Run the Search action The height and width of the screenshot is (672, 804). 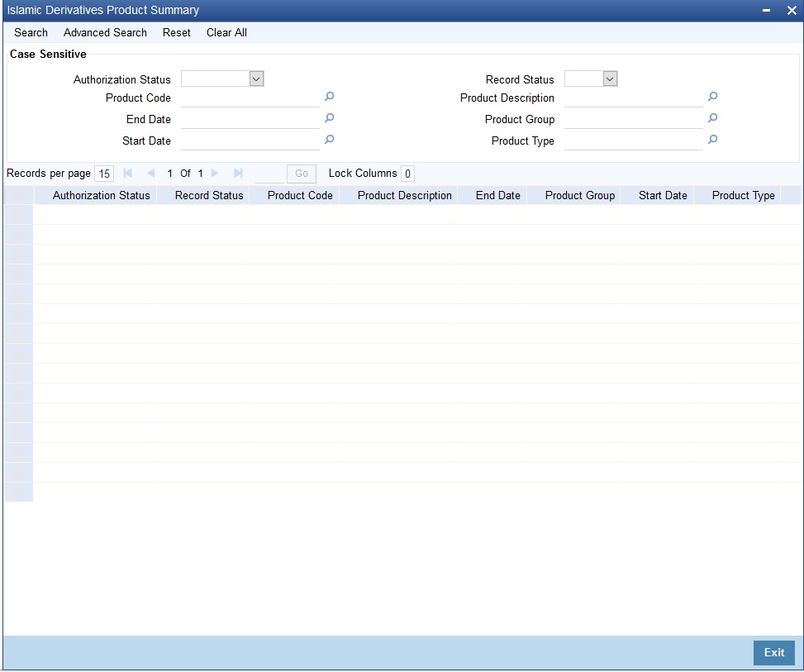[x=31, y=33]
